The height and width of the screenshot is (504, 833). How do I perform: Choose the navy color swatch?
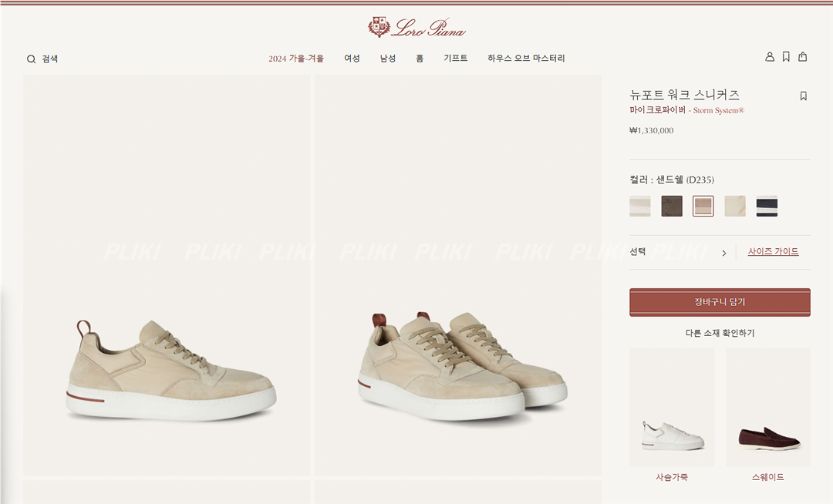(x=767, y=206)
